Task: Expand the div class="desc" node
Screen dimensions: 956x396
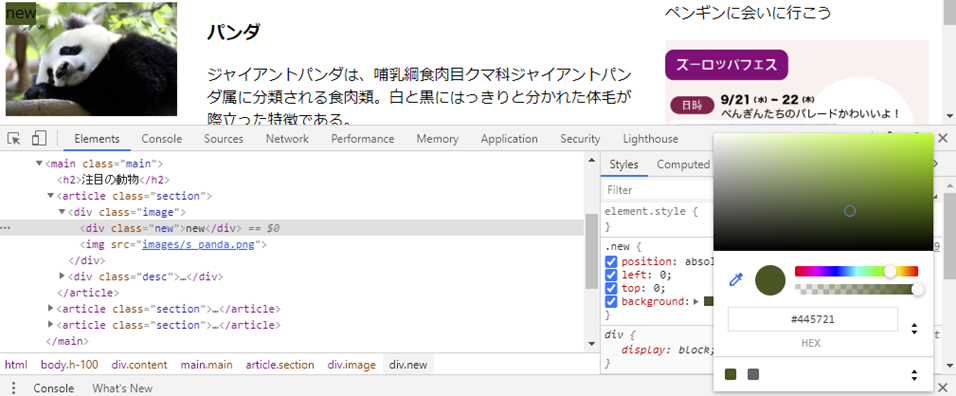Action: tap(62, 276)
